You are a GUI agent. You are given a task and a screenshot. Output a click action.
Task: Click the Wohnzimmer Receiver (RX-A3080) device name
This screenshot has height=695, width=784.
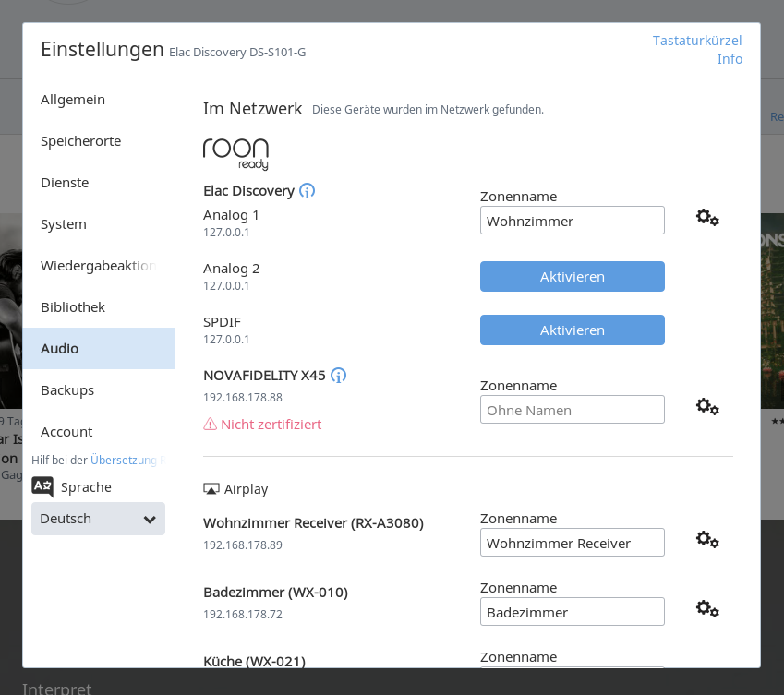point(313,523)
